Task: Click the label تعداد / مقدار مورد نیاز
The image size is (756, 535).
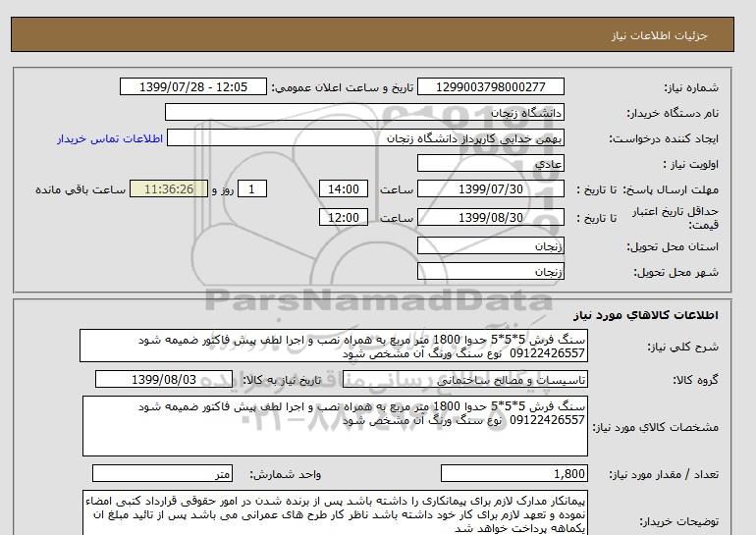Action: tap(664, 475)
